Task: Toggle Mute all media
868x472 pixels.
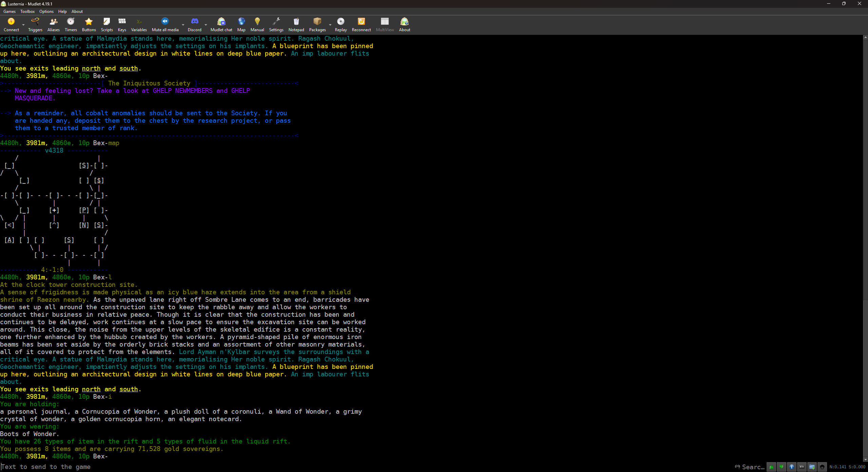Action: (x=165, y=24)
